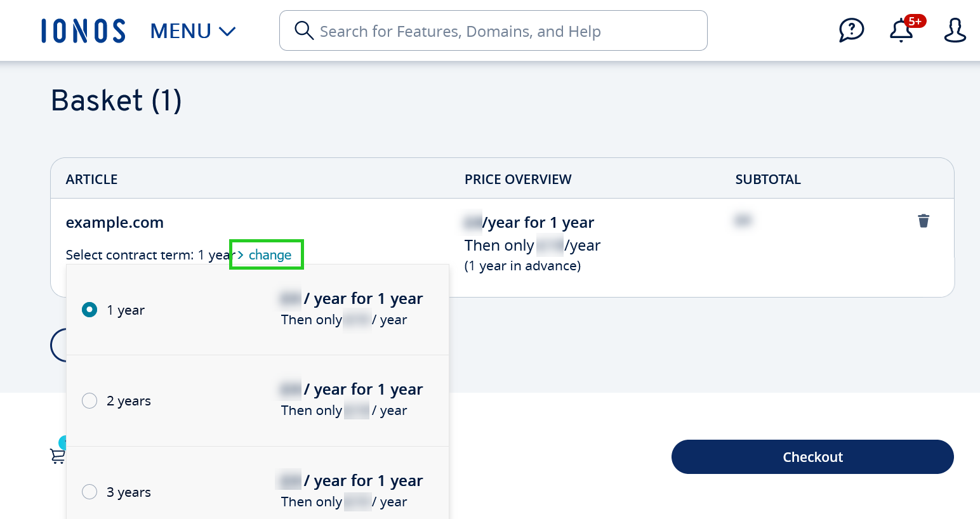Open the user account profile icon
The height and width of the screenshot is (519, 980).
954,30
